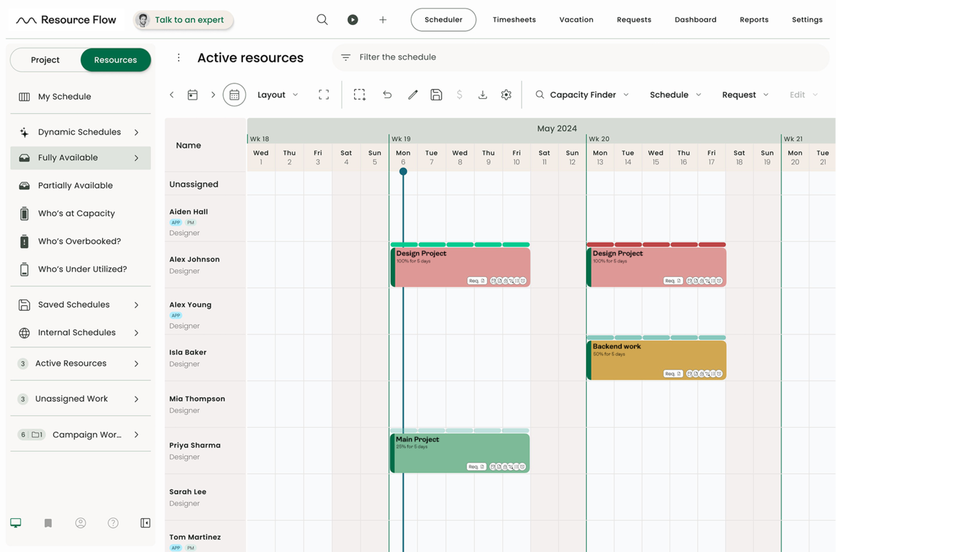Image resolution: width=980 pixels, height=552 pixels.
Task: Open help question mark icon
Action: pos(113,523)
